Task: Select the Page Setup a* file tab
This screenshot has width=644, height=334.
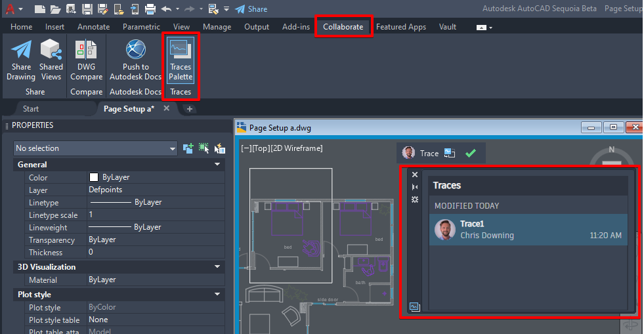Action: (x=129, y=109)
